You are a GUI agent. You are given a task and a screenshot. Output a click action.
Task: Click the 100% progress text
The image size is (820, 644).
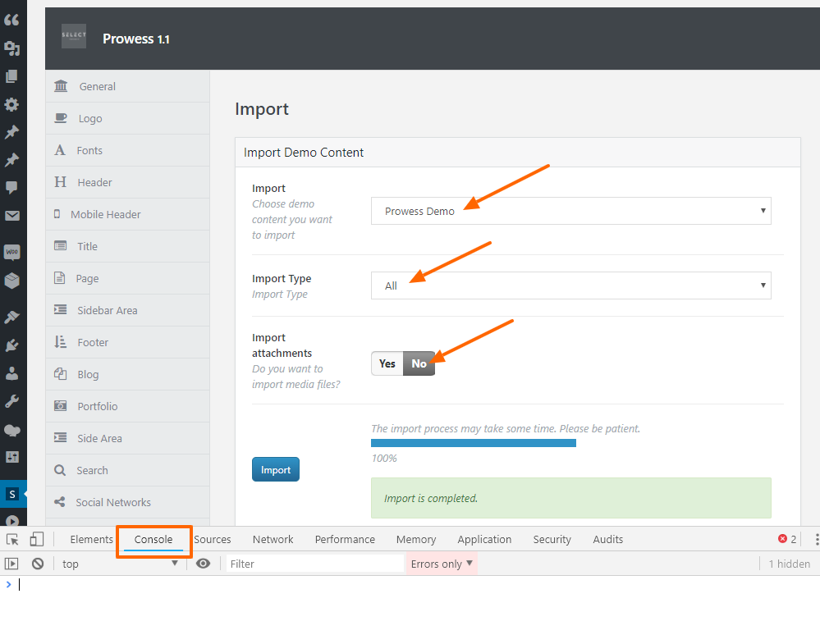point(384,459)
